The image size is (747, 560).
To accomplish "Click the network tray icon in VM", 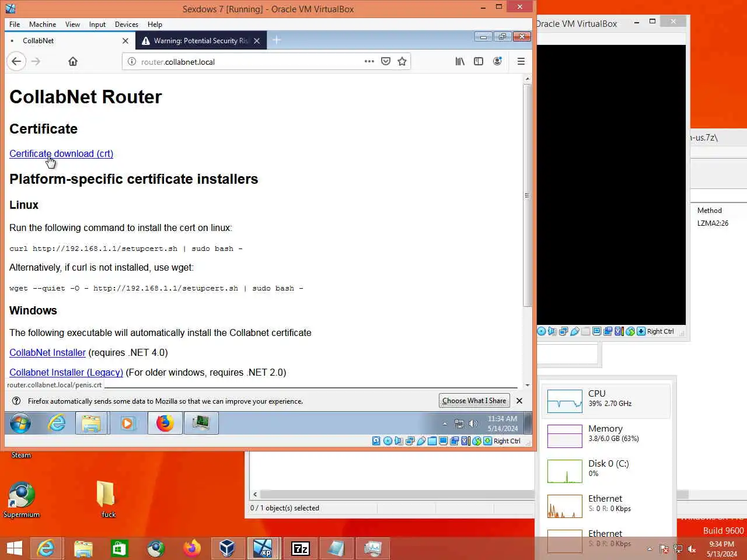I will pyautogui.click(x=459, y=424).
